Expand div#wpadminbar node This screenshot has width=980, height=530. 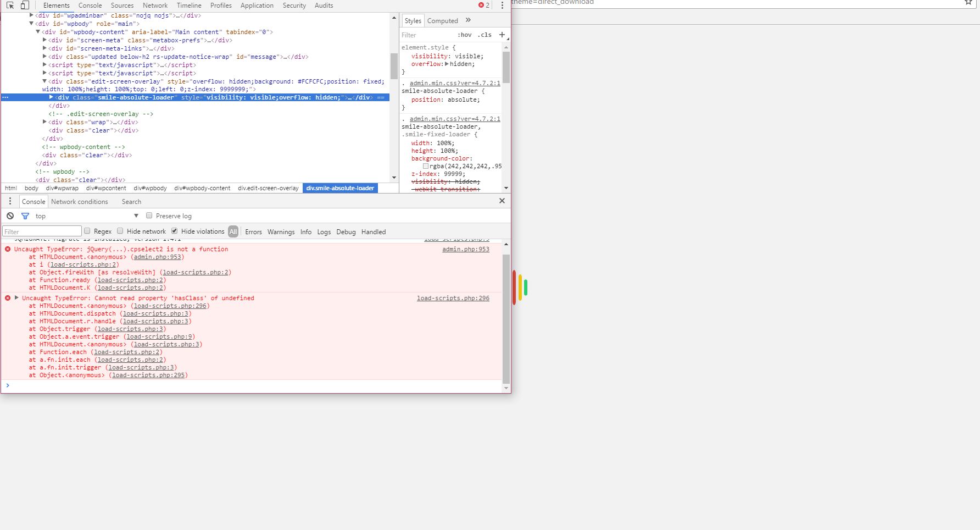click(x=31, y=15)
